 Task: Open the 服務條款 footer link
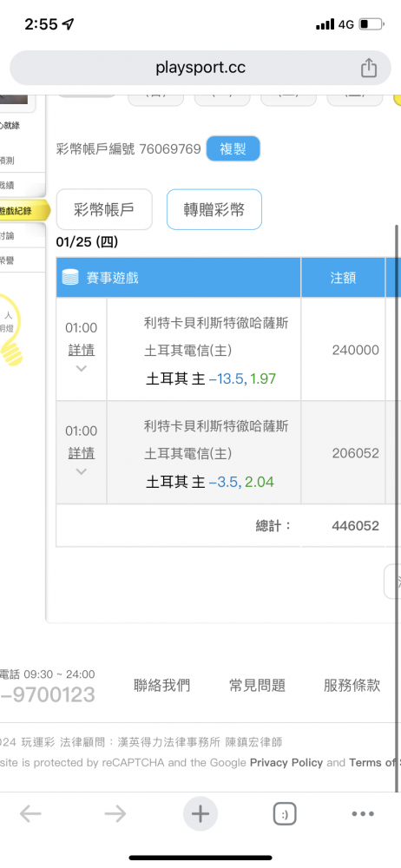(352, 686)
